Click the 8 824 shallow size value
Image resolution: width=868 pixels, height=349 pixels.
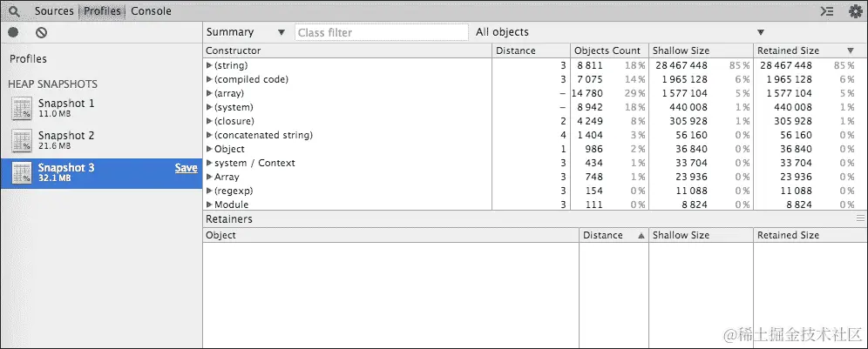[695, 205]
